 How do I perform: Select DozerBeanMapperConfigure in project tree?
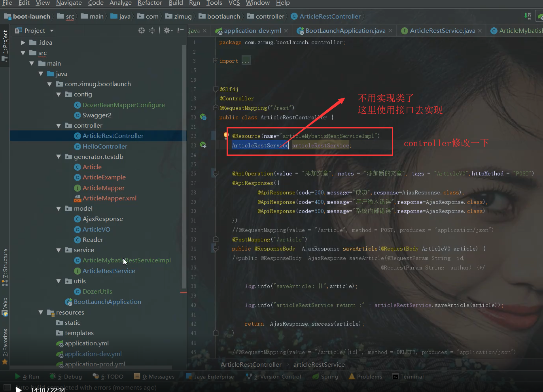click(x=123, y=105)
